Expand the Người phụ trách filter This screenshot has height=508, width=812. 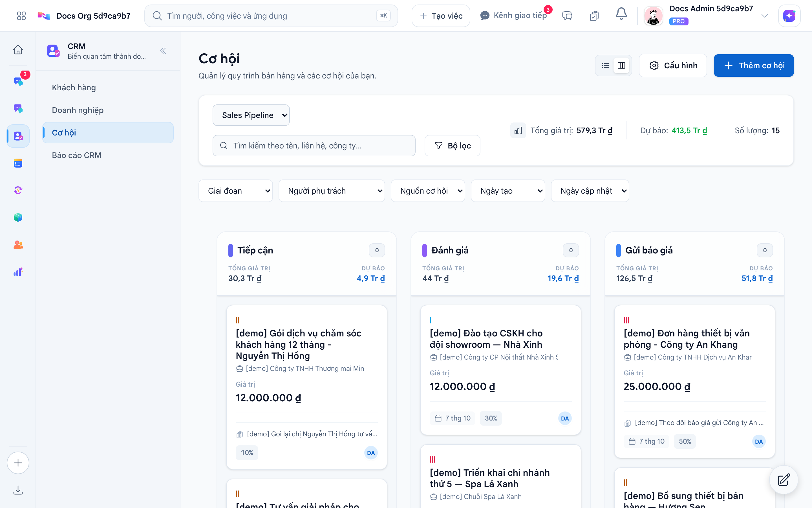coord(332,191)
